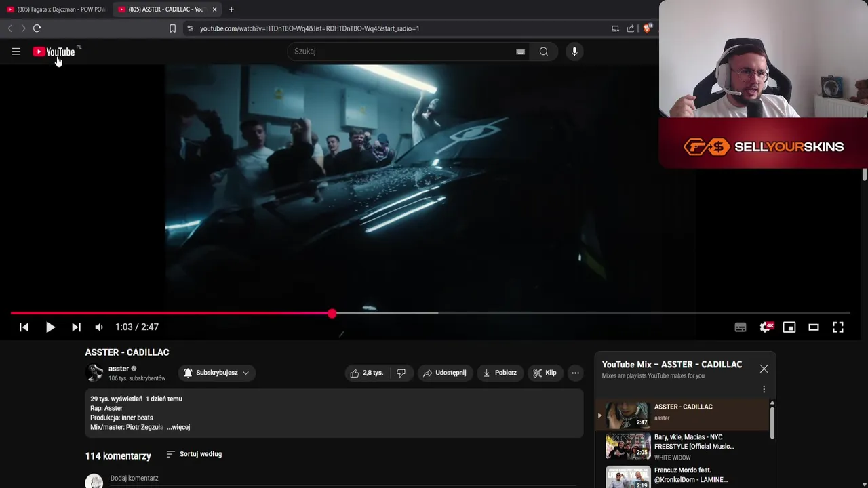
Task: Open a new browser tab
Action: pyautogui.click(x=231, y=9)
